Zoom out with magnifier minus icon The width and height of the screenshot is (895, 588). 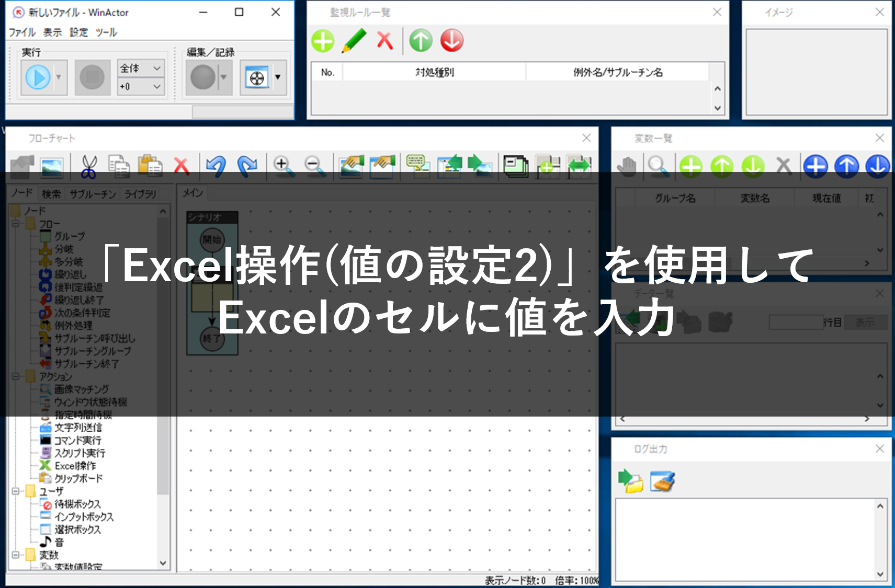coord(314,166)
